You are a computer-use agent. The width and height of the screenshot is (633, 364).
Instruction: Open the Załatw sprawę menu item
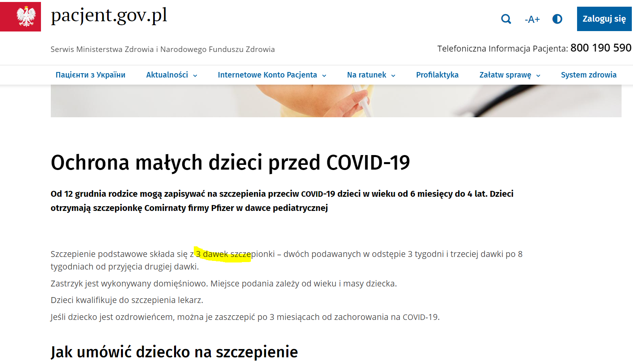[x=505, y=75]
